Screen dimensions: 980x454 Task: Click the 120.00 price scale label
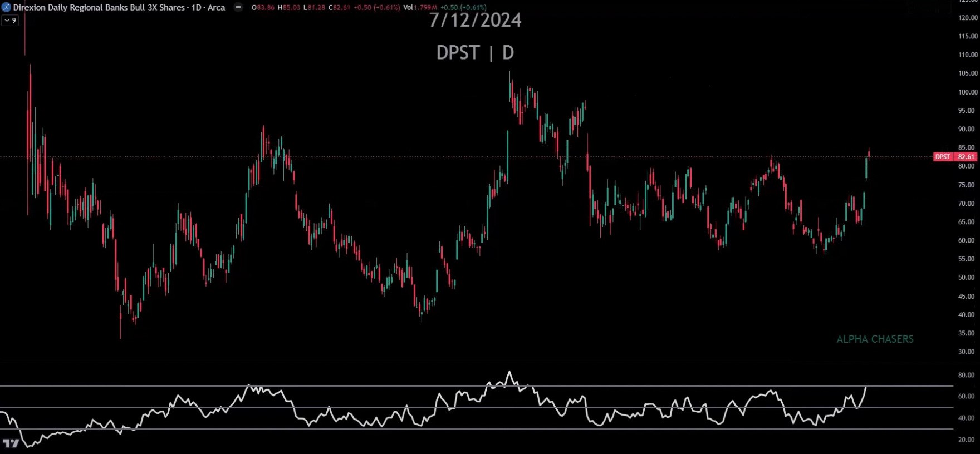(967, 18)
